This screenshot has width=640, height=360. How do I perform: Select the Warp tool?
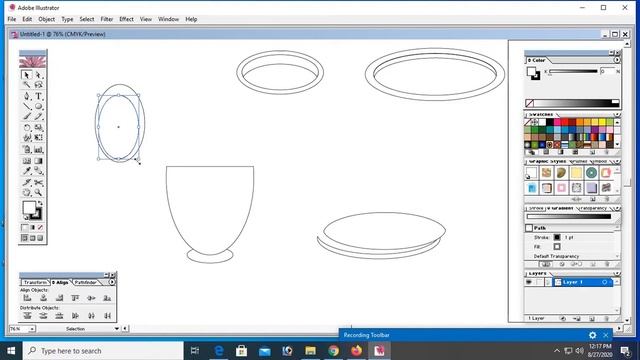[27, 138]
